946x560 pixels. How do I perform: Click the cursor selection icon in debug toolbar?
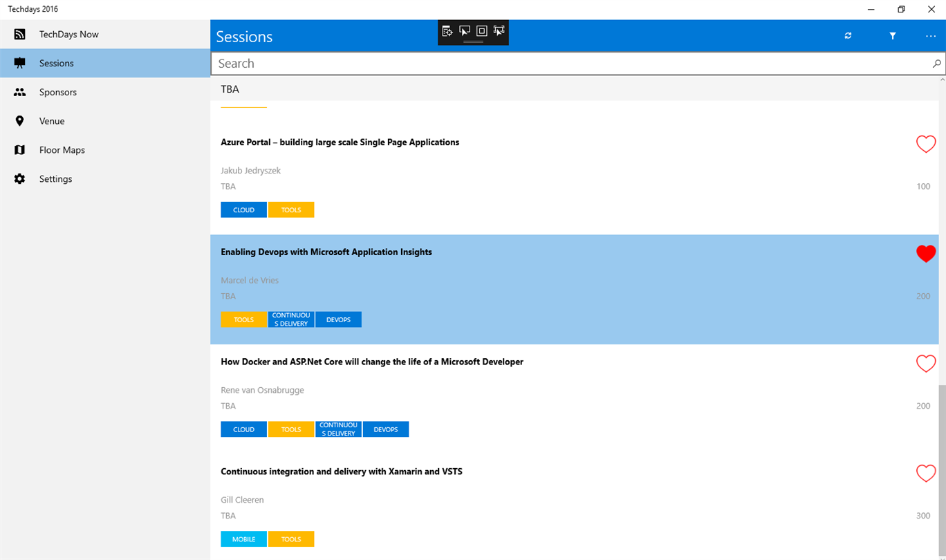465,31
